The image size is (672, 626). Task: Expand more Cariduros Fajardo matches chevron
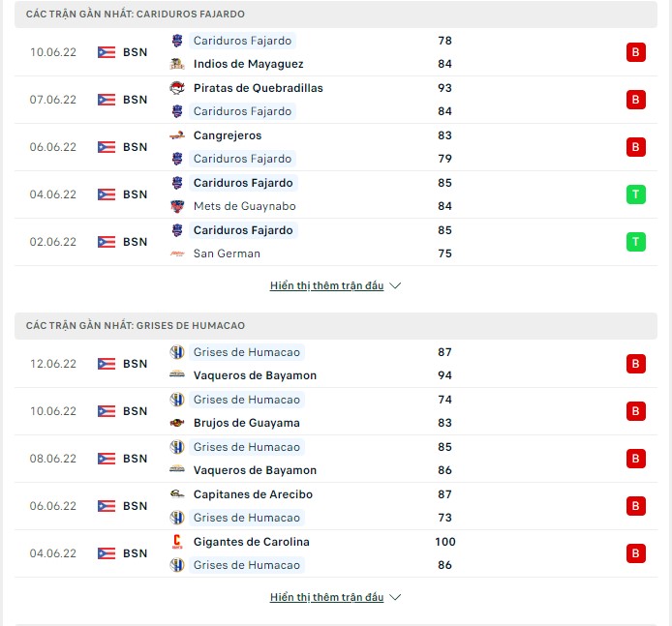tap(395, 285)
